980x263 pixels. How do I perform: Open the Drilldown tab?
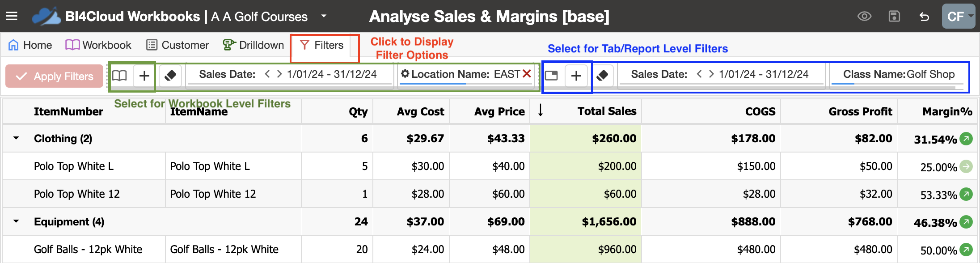point(253,45)
